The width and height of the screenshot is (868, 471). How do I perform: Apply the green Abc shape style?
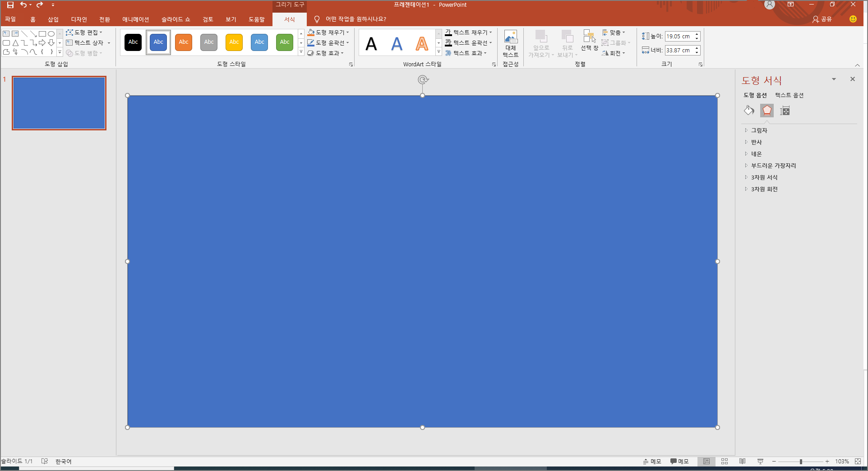[x=285, y=42]
